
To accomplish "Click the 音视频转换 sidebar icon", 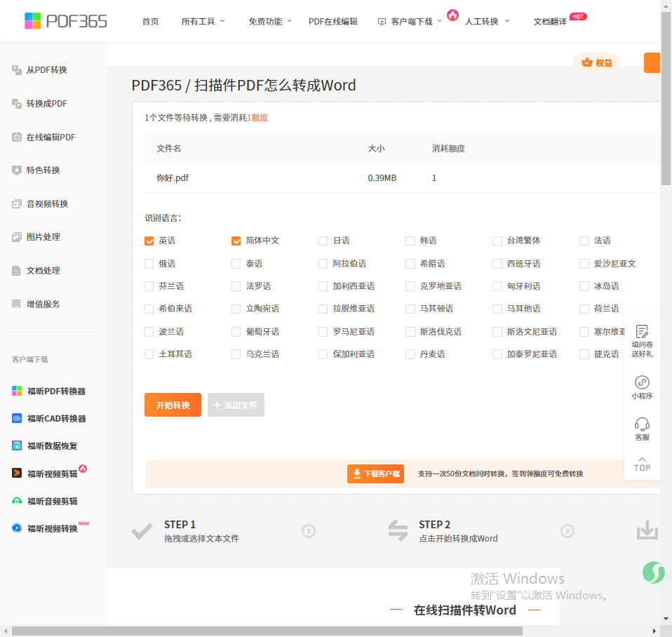I will click(17, 204).
